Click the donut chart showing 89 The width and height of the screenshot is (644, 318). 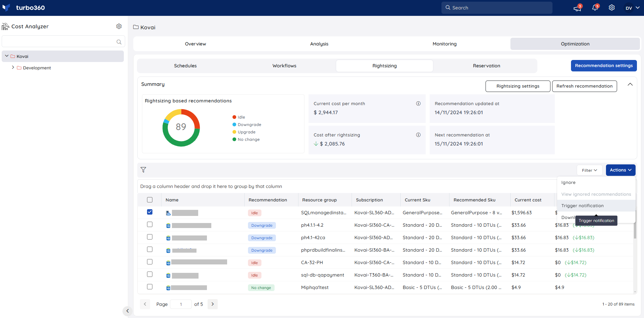click(181, 128)
